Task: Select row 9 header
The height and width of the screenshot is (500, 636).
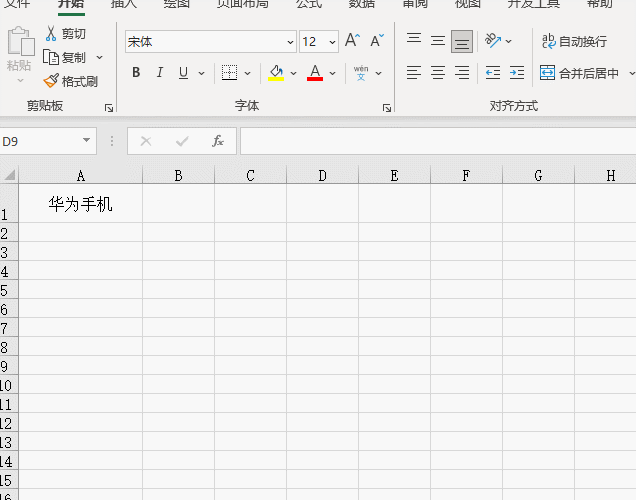Action: 9,366
